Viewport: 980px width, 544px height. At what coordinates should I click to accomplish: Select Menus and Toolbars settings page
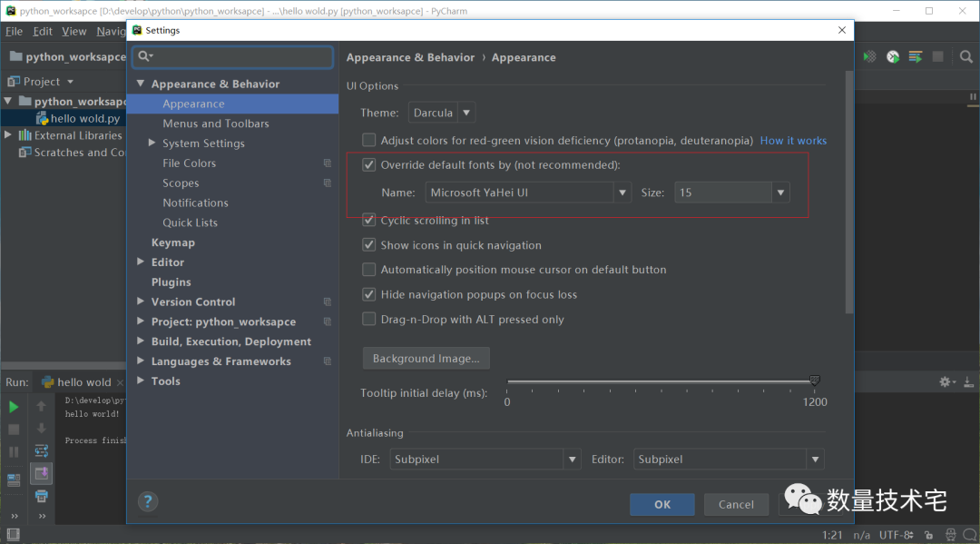pyautogui.click(x=216, y=124)
